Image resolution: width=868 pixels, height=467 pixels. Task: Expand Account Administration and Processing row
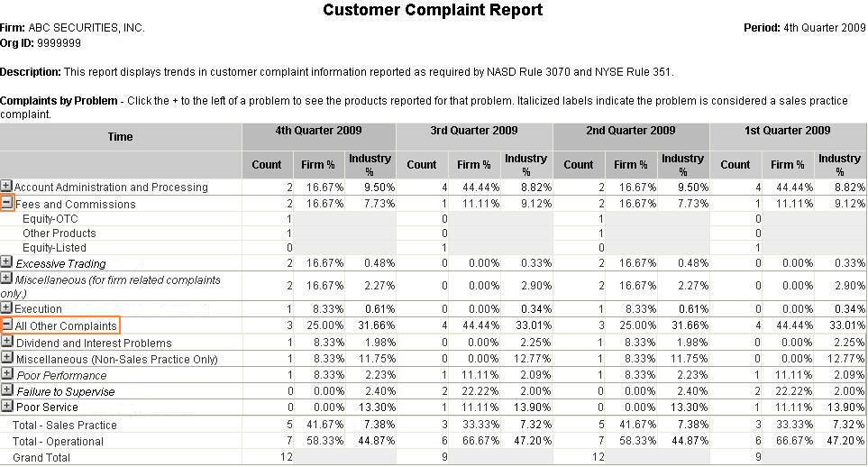click(6, 187)
